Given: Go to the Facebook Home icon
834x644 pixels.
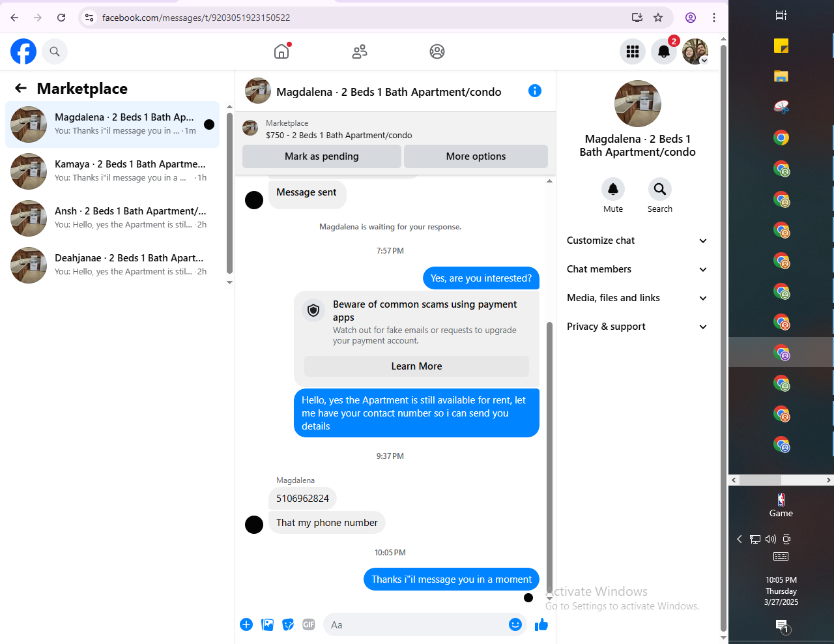Looking at the screenshot, I should (281, 51).
